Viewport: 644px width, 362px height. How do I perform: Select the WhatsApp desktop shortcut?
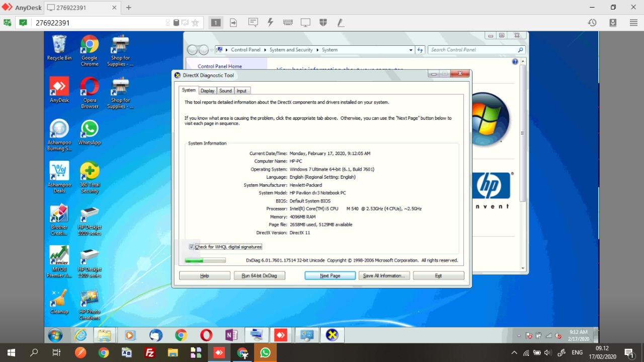pyautogui.click(x=90, y=132)
